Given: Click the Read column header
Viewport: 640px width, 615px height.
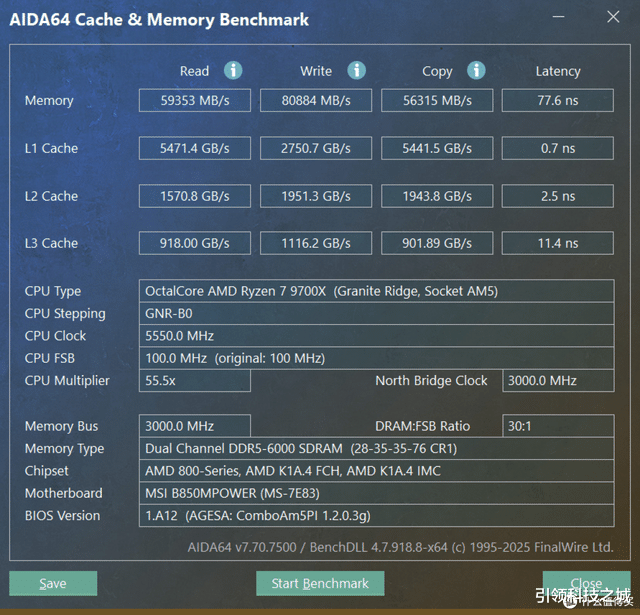Looking at the screenshot, I should tap(194, 71).
